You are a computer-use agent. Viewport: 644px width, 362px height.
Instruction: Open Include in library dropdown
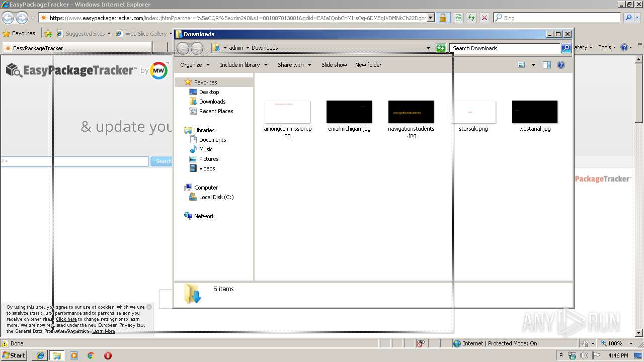244,65
